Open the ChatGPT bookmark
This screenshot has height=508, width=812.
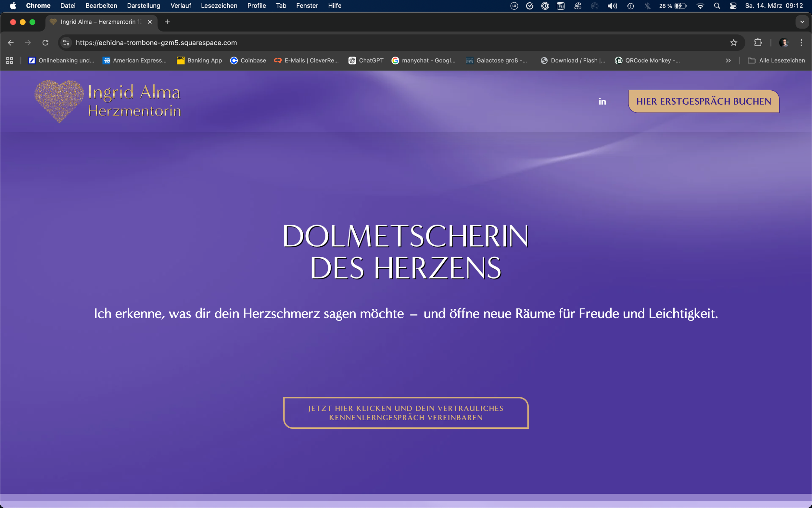click(366, 60)
